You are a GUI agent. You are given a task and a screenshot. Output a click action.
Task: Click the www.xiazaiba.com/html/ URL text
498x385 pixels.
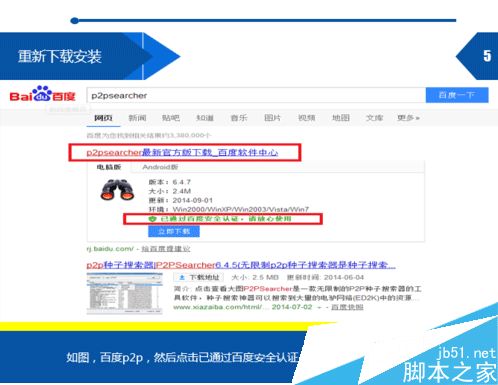(221, 307)
